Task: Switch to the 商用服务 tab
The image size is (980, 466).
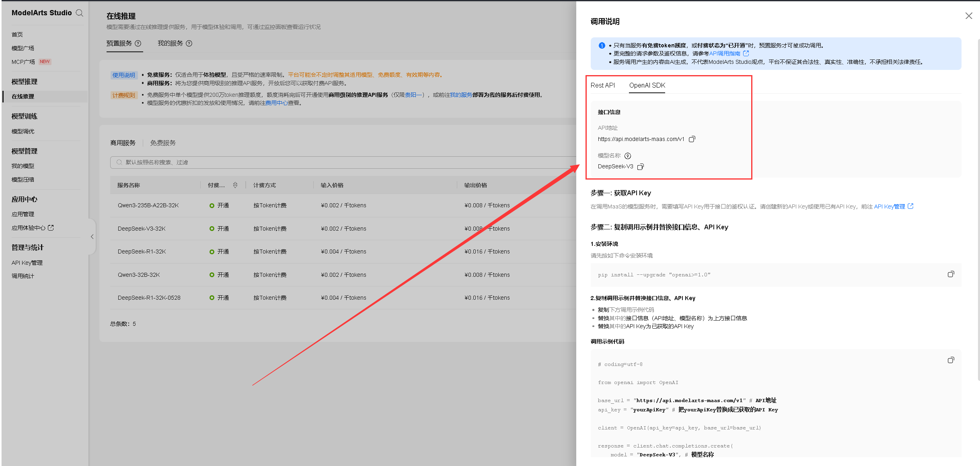Action: pos(123,143)
